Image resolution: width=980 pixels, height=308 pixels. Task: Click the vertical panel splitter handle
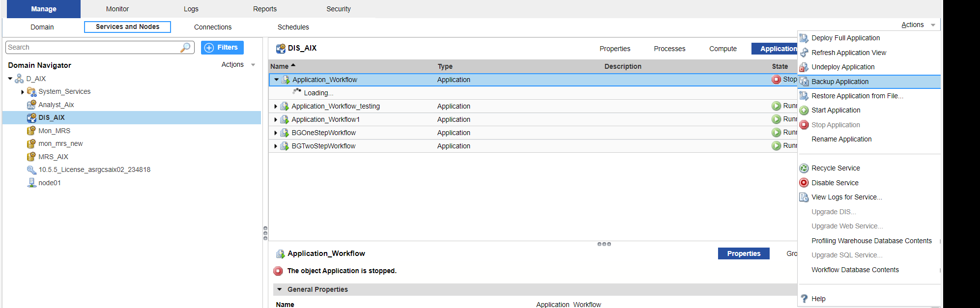click(x=265, y=233)
